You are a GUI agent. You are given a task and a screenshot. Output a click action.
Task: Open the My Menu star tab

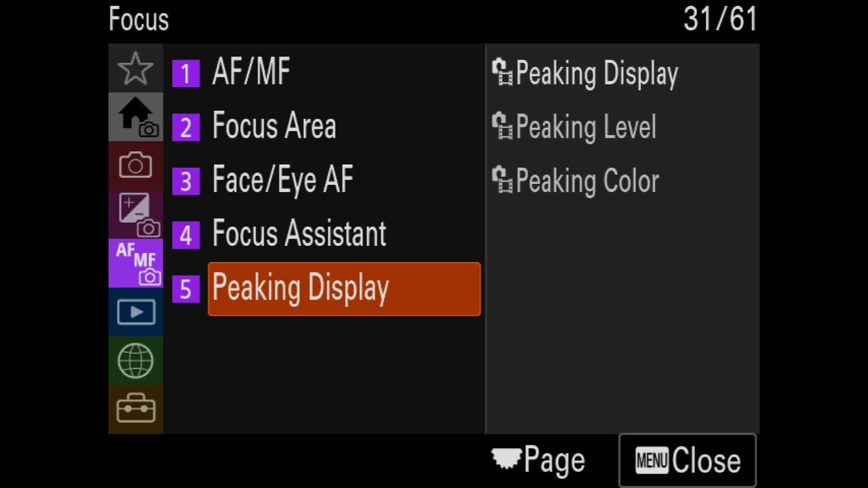[x=136, y=68]
